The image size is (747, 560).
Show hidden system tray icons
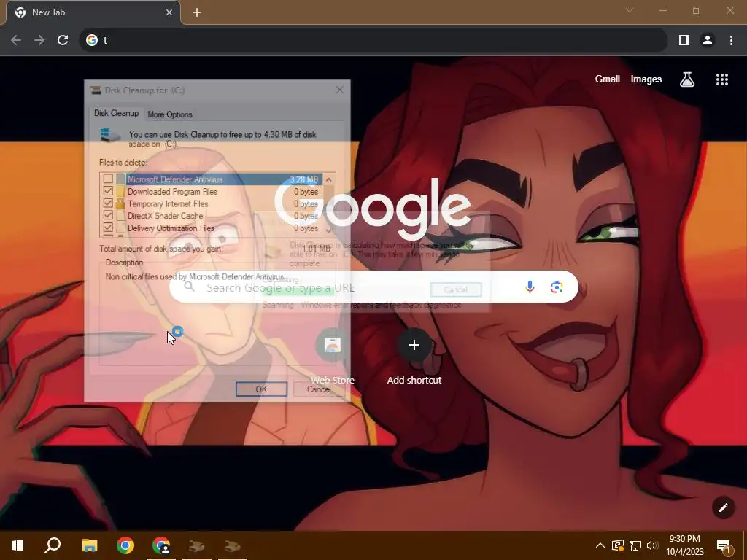click(600, 545)
